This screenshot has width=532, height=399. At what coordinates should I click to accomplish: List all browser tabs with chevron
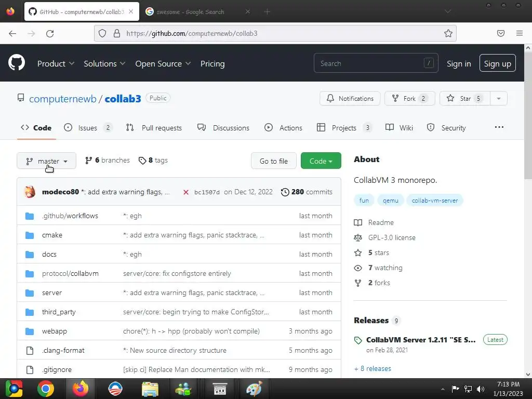[447, 11]
